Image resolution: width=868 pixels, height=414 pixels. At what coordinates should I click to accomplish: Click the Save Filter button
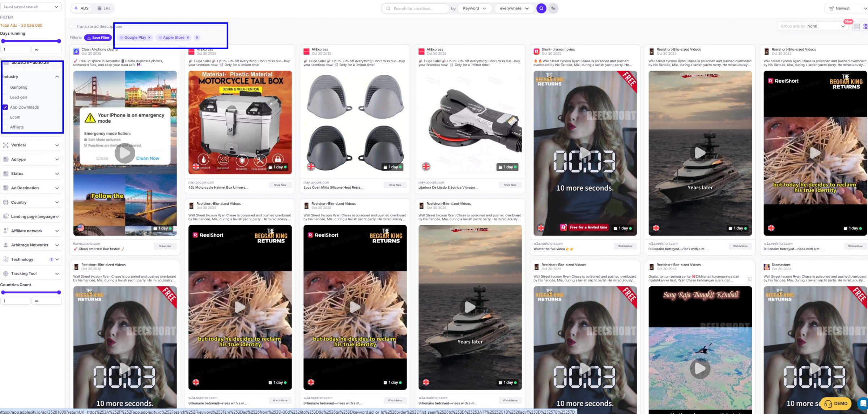coord(98,38)
